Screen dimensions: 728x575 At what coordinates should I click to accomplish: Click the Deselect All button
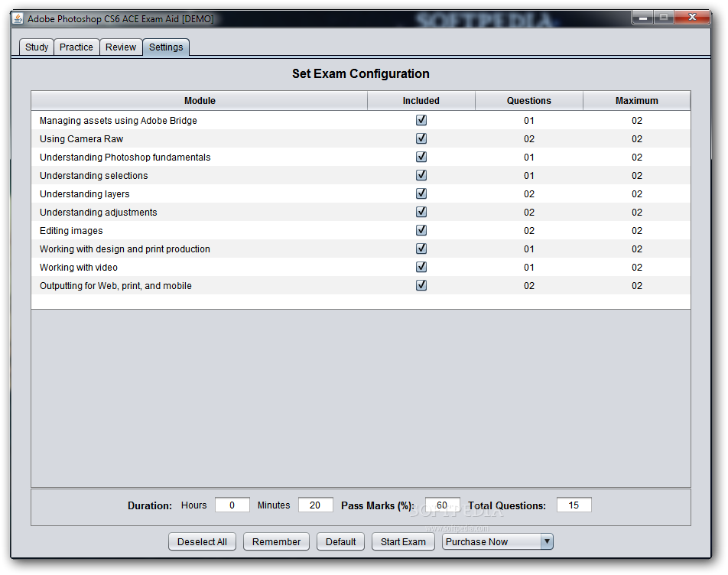202,541
